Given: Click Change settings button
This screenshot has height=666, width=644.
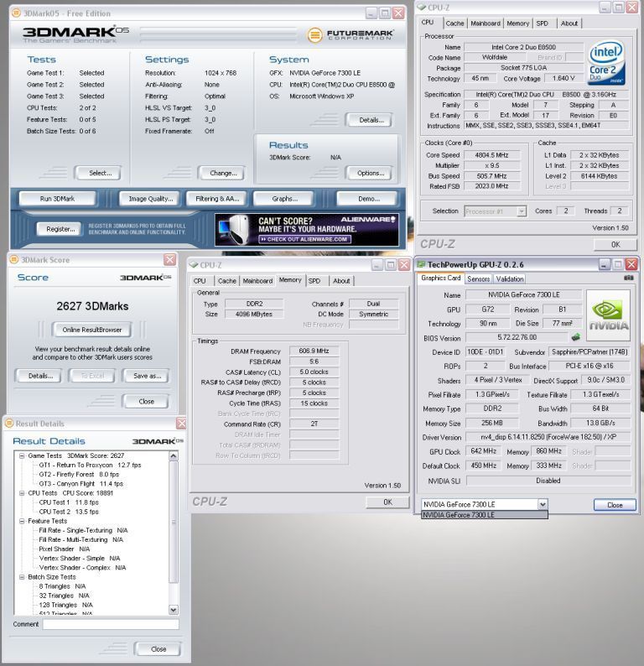Looking at the screenshot, I should coord(223,173).
